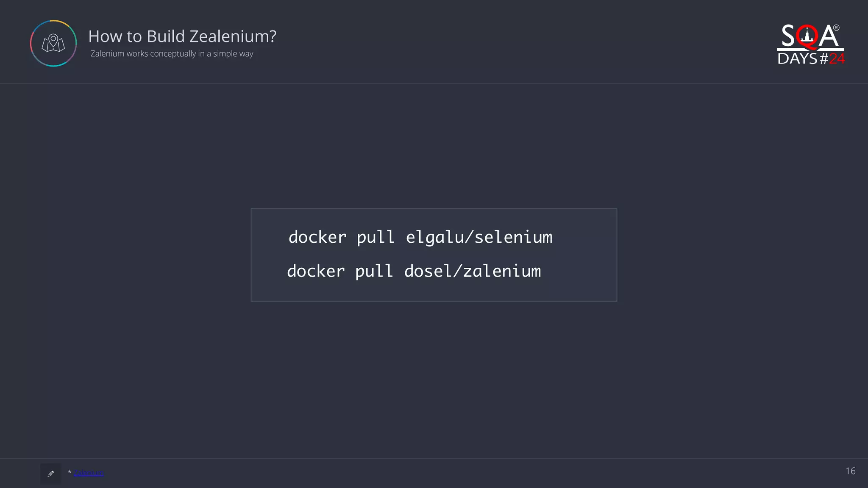Click the slide title How to Build Zealenium?
This screenshot has width=868, height=488.
click(182, 36)
